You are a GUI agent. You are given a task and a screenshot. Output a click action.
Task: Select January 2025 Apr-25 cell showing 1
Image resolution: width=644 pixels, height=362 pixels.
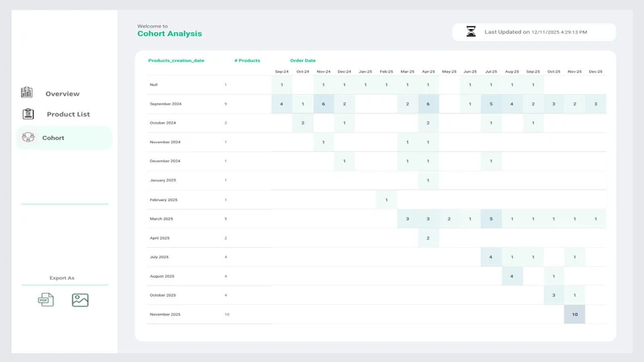[x=428, y=180]
